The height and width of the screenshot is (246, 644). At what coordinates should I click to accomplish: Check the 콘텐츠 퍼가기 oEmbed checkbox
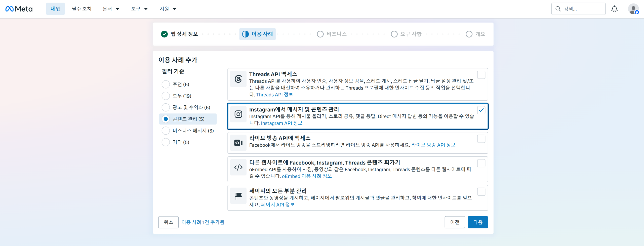tap(481, 163)
